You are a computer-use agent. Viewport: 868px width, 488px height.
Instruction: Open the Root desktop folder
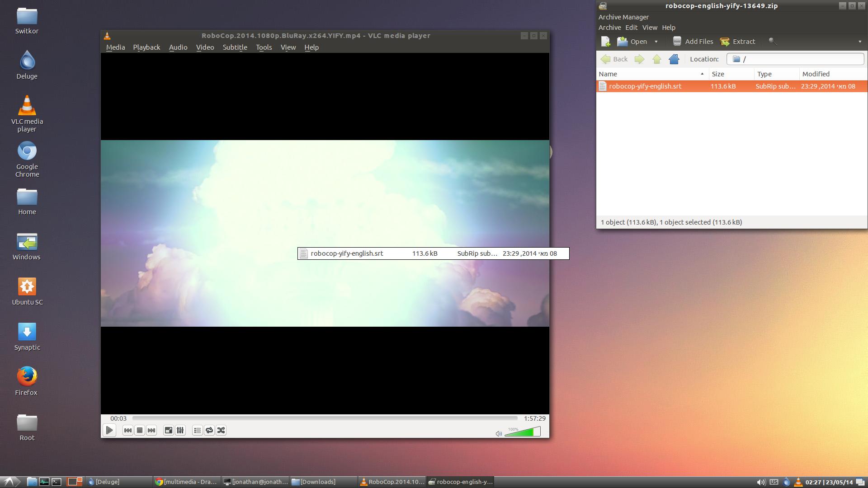pos(27,427)
